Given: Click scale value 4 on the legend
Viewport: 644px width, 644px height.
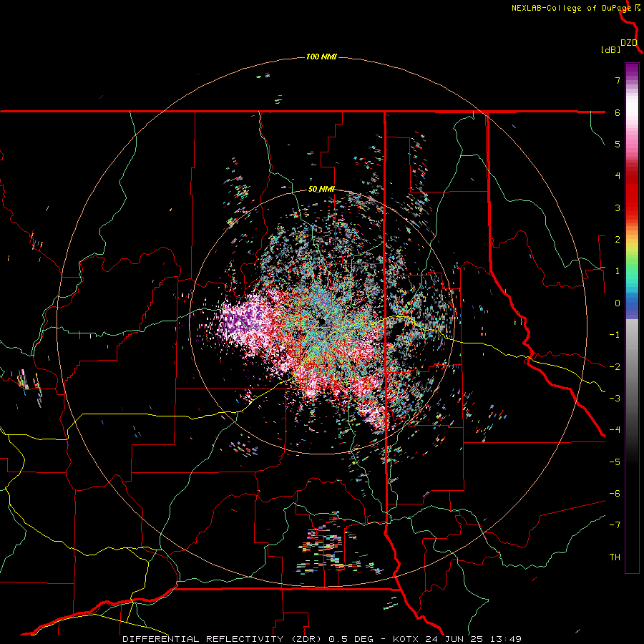Looking at the screenshot, I should 618,176.
